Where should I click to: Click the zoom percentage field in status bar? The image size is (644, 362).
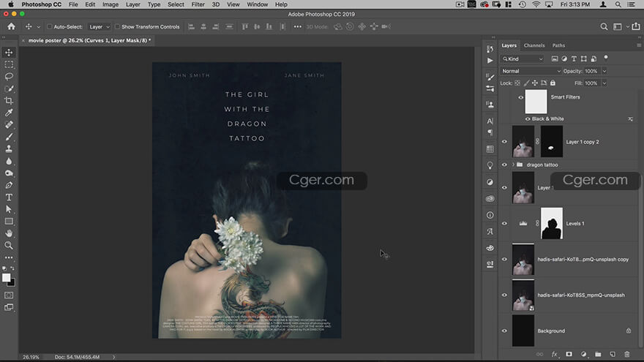[x=31, y=357]
